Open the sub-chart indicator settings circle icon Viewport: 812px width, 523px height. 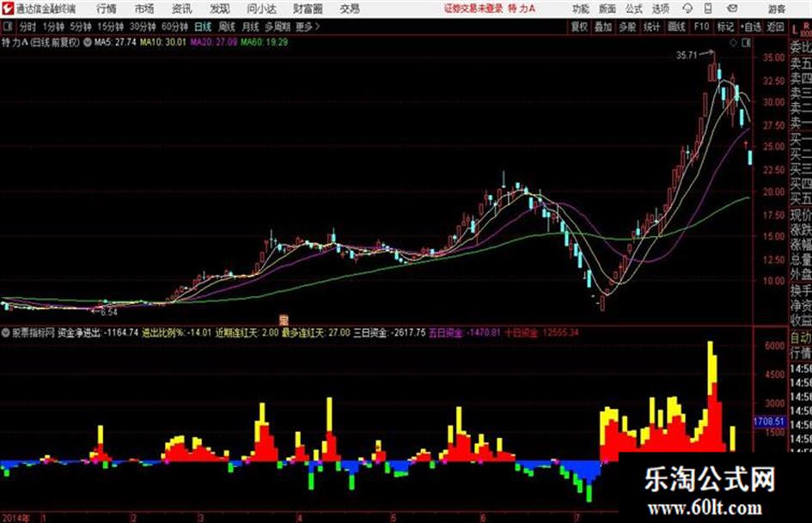[6, 333]
